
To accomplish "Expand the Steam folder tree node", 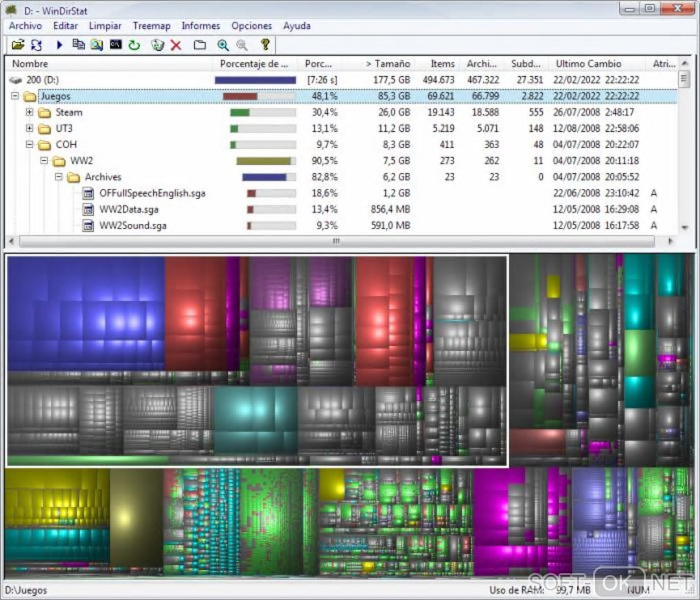I will 30,113.
